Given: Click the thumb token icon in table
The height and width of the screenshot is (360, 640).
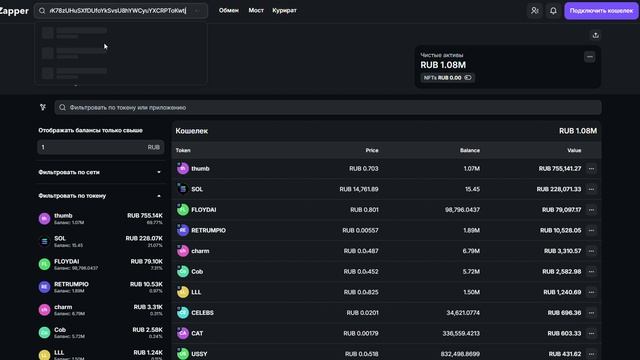Looking at the screenshot, I should click(x=182, y=168).
